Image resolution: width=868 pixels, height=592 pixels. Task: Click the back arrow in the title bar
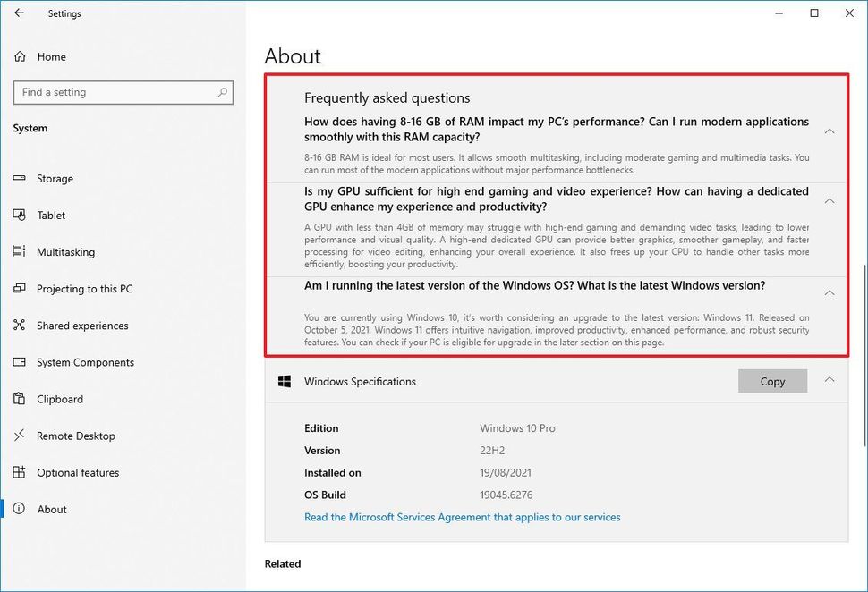(19, 13)
